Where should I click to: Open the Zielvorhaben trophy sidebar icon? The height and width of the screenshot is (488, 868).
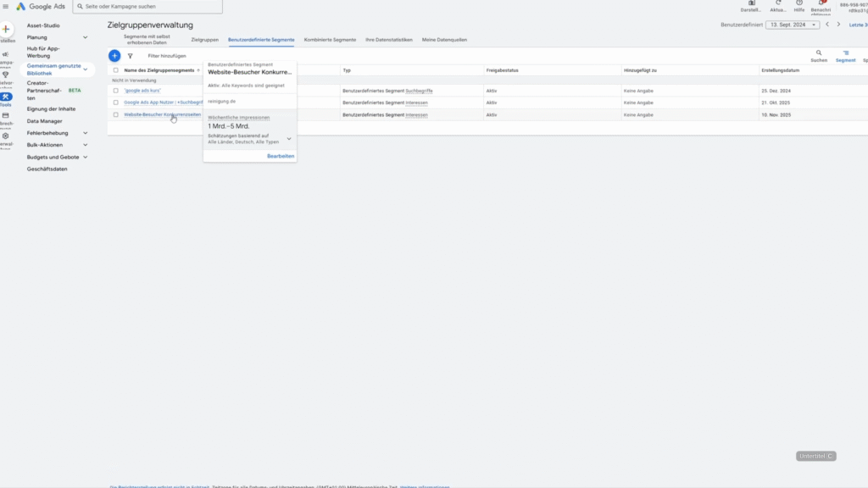[6, 75]
